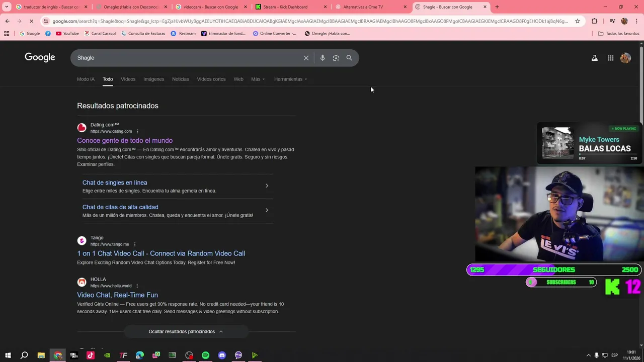Image resolution: width=644 pixels, height=362 pixels.
Task: Open TikTok from the taskbar
Action: pos(91,355)
